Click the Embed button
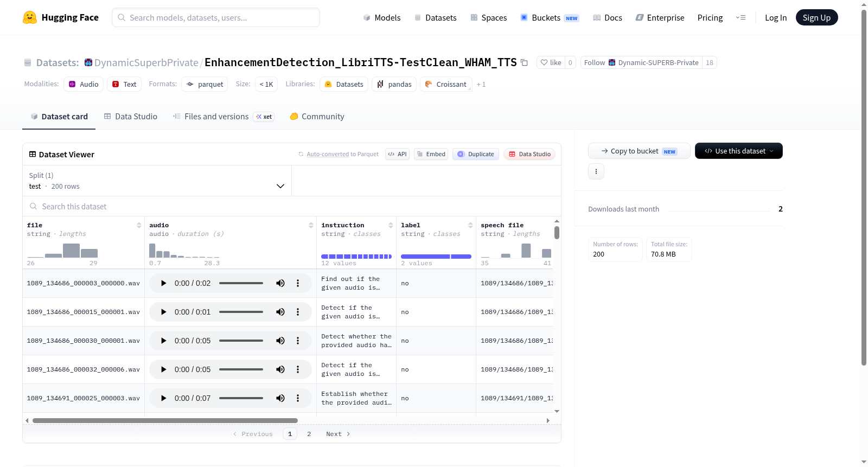 tap(431, 154)
